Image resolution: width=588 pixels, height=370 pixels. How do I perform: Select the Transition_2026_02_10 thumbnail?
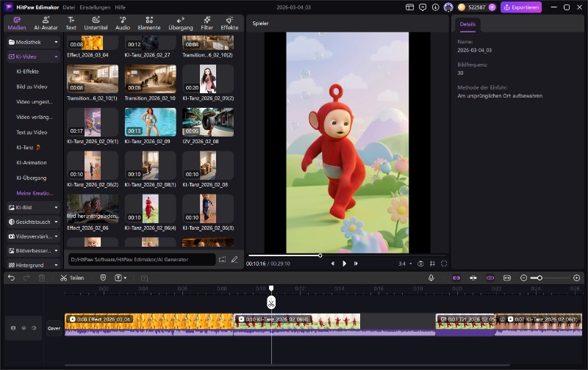(151, 79)
